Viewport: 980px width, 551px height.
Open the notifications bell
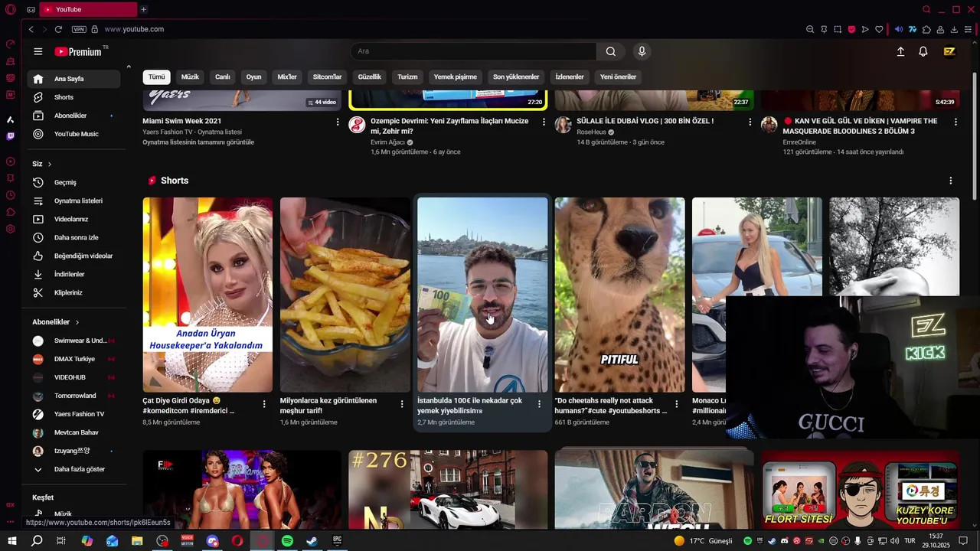[923, 51]
